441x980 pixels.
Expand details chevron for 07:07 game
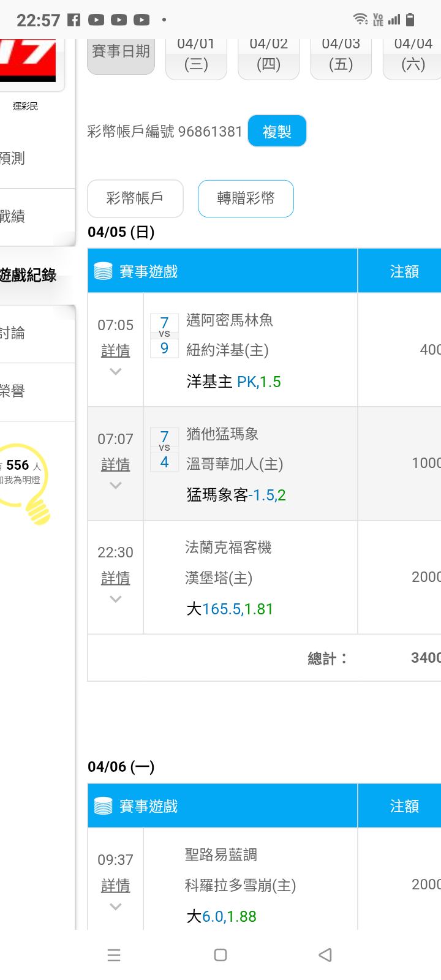coord(115,485)
